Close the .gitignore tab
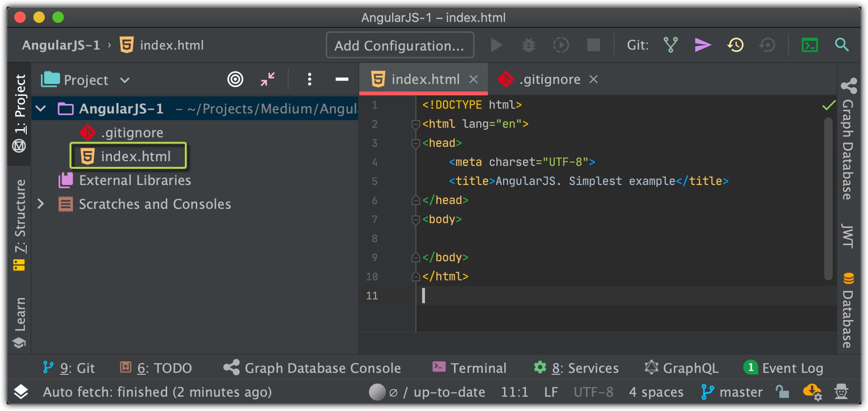The image size is (868, 411). [x=593, y=79]
